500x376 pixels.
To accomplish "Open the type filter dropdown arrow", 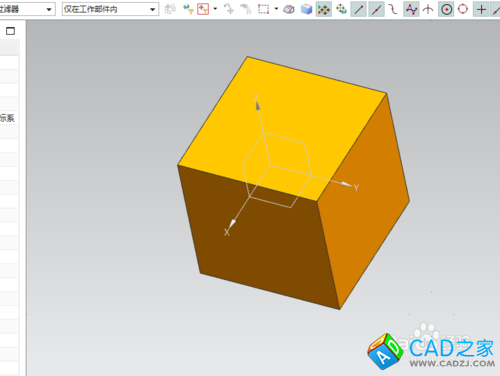I will click(x=49, y=9).
